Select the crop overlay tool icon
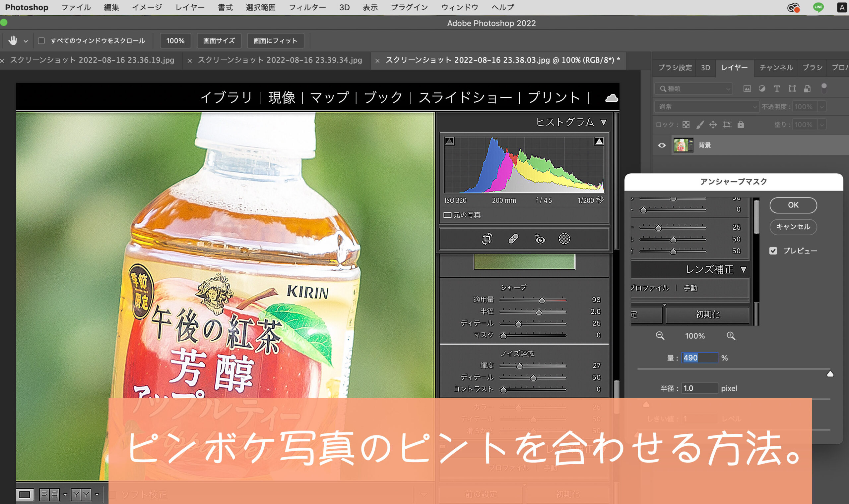 [487, 239]
